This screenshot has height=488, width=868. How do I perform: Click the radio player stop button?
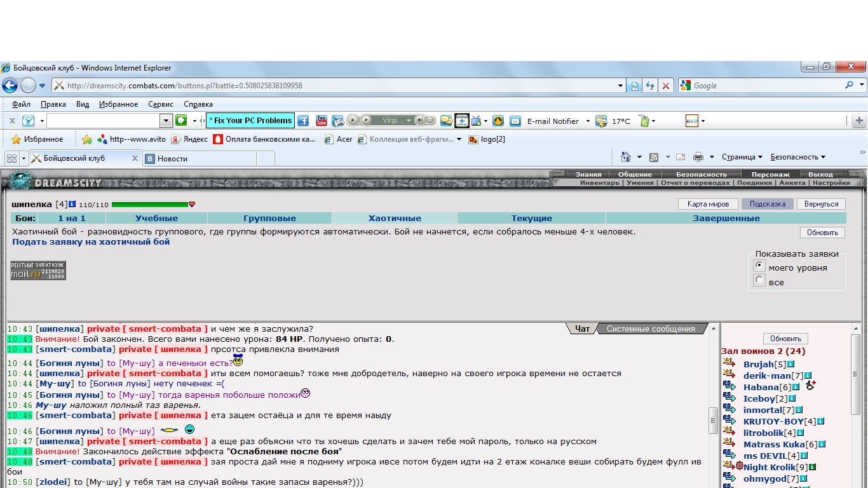(x=353, y=120)
